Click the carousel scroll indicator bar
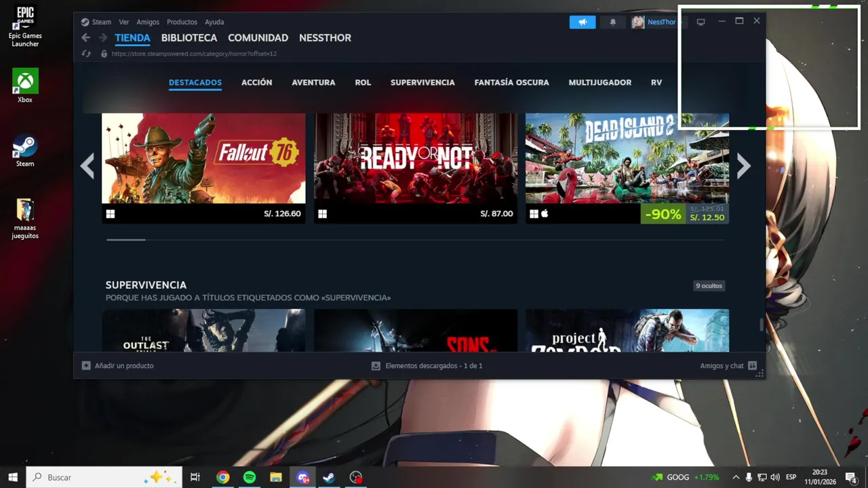Viewport: 868px width, 488px height. tap(125, 239)
